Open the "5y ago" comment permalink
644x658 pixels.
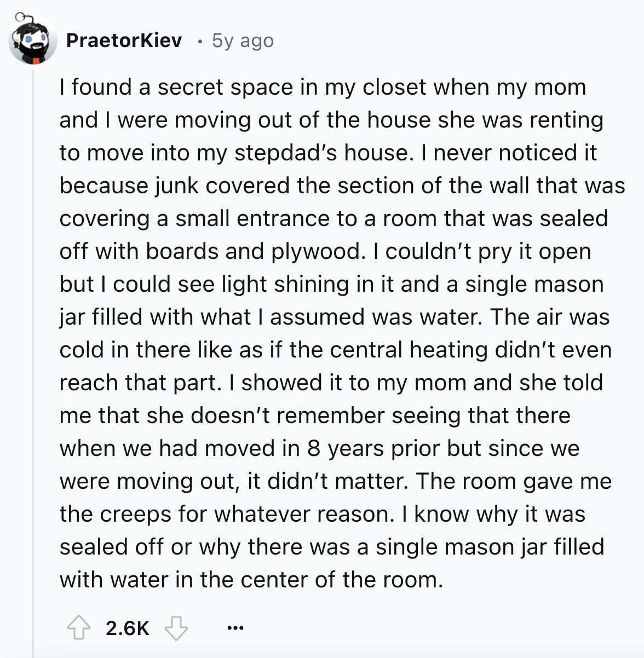pos(243,41)
